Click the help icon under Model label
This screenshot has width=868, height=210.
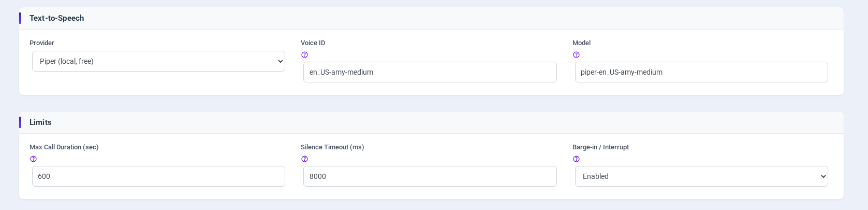pyautogui.click(x=576, y=55)
